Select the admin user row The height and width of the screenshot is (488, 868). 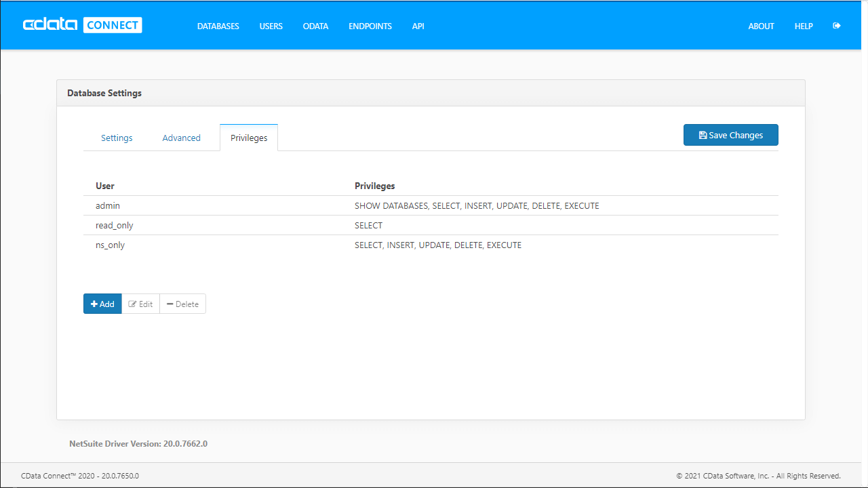(x=108, y=205)
